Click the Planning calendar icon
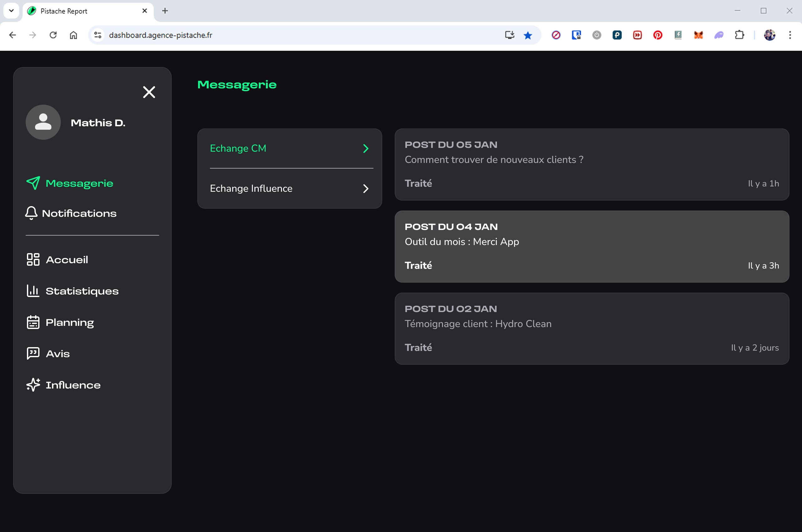 33,322
